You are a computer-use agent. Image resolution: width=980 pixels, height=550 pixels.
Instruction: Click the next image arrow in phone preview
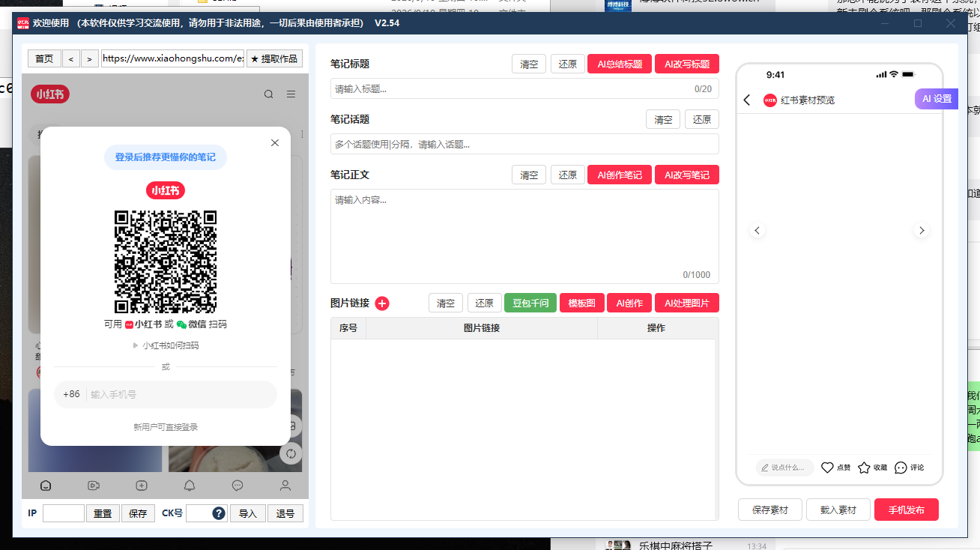click(x=922, y=231)
